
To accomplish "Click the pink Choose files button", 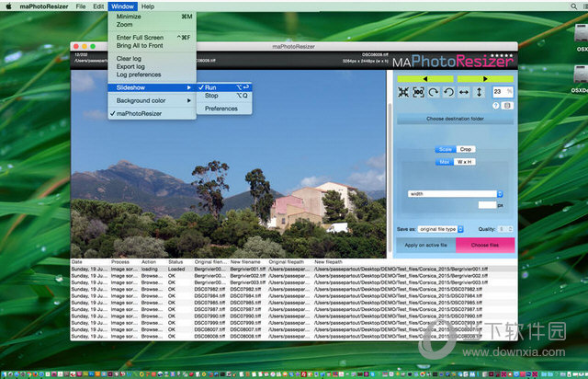I will point(485,246).
